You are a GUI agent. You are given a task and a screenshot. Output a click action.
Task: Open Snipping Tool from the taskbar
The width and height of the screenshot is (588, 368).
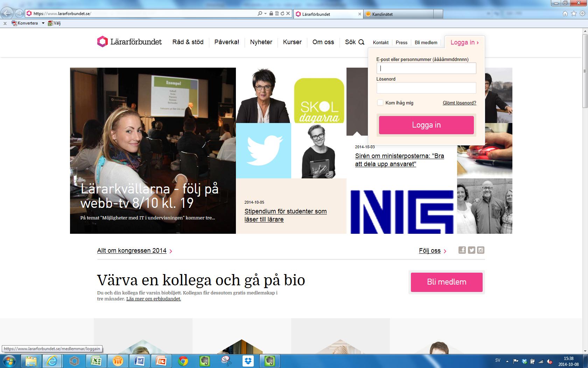226,361
